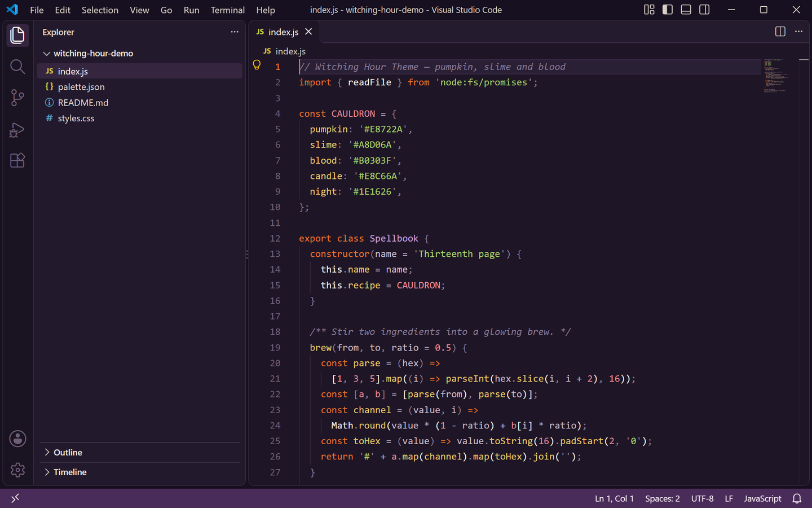This screenshot has width=812, height=508.
Task: Open the Selection menu
Action: 100,10
